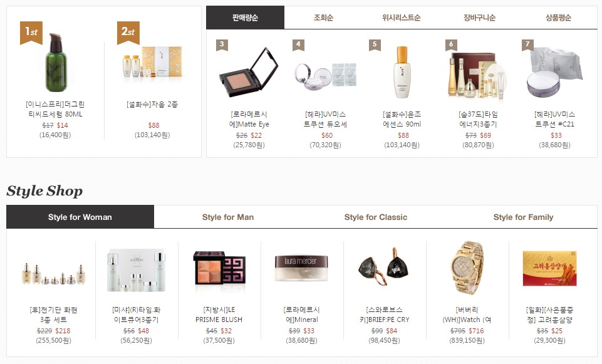Open the rank 7 Hera cushion #C21 image
This screenshot has height=364, width=602.
click(554, 72)
